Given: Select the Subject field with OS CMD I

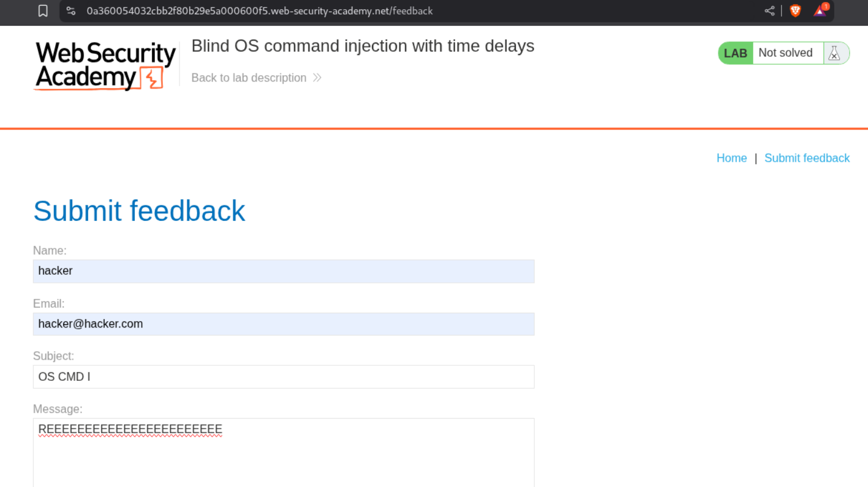Looking at the screenshot, I should point(283,377).
